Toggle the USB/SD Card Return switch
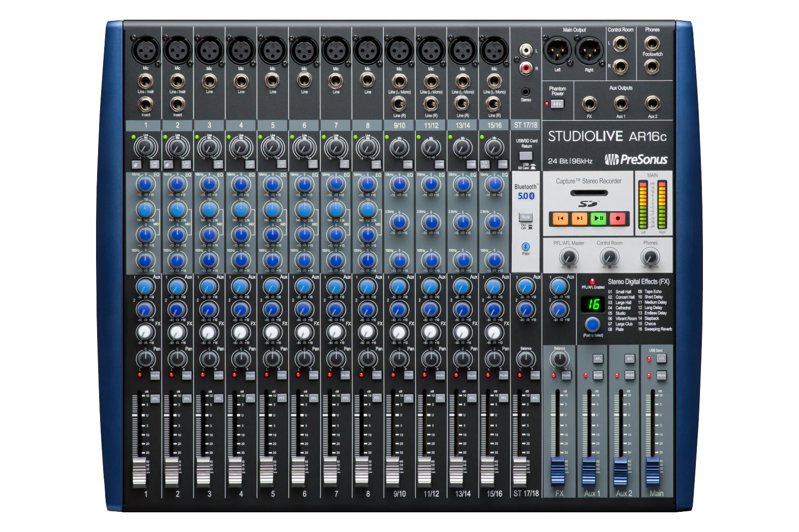Image resolution: width=799 pixels, height=532 pixels. pyautogui.click(x=526, y=156)
